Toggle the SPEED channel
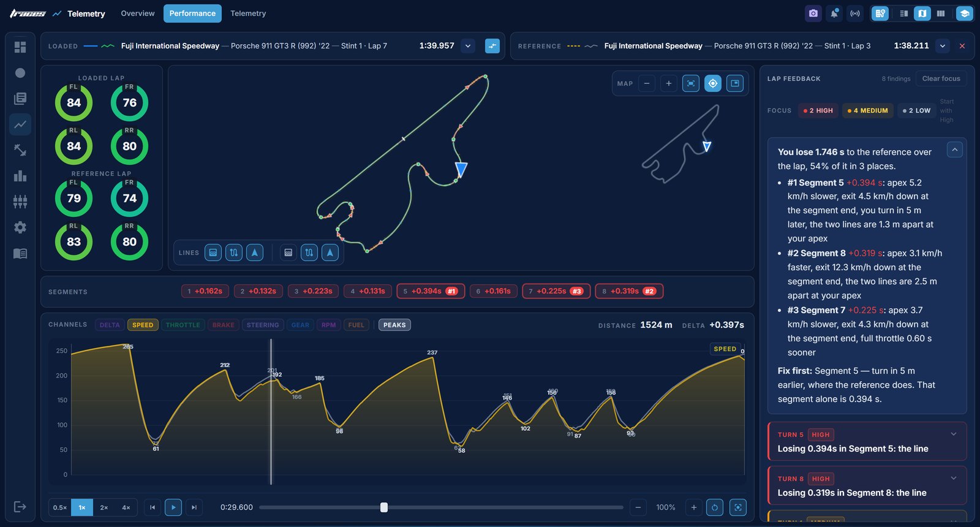The image size is (980, 527). tap(143, 325)
